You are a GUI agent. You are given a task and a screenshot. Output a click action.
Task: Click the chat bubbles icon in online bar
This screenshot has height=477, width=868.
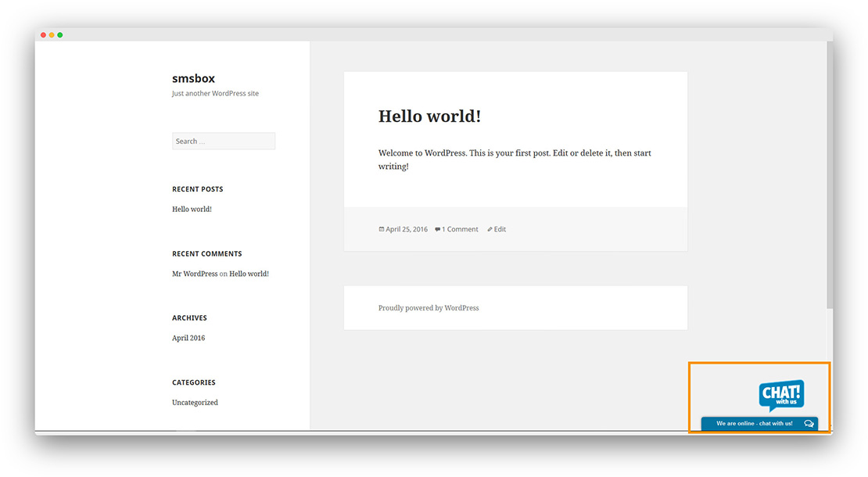(809, 424)
